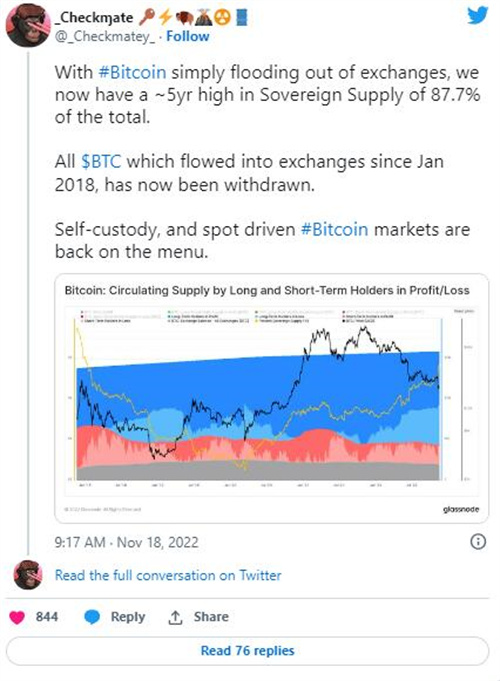Follow the @_Checkmatey_ account

click(188, 36)
